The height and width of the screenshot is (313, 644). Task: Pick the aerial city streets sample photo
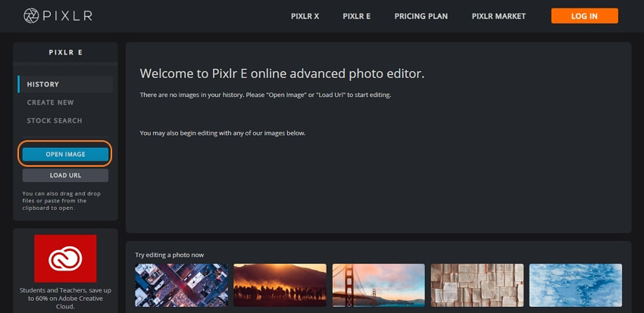181,285
